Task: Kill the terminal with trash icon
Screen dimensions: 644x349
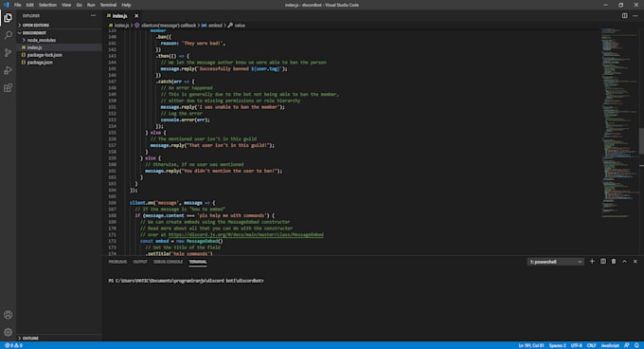Action: pos(614,262)
